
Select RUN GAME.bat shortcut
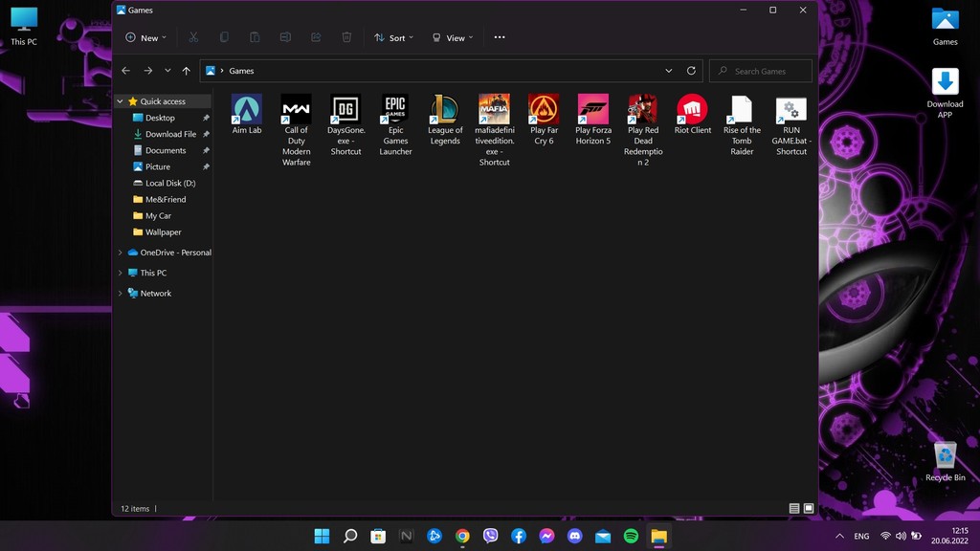pyautogui.click(x=791, y=125)
